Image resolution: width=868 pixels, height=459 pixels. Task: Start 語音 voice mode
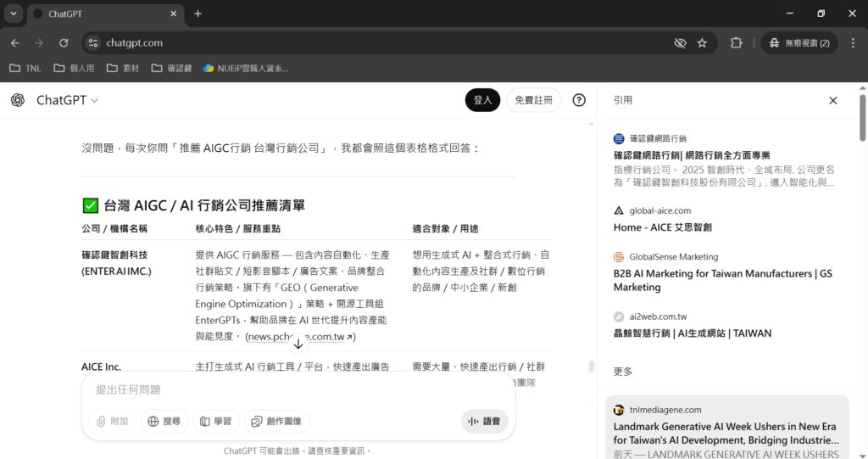(484, 422)
